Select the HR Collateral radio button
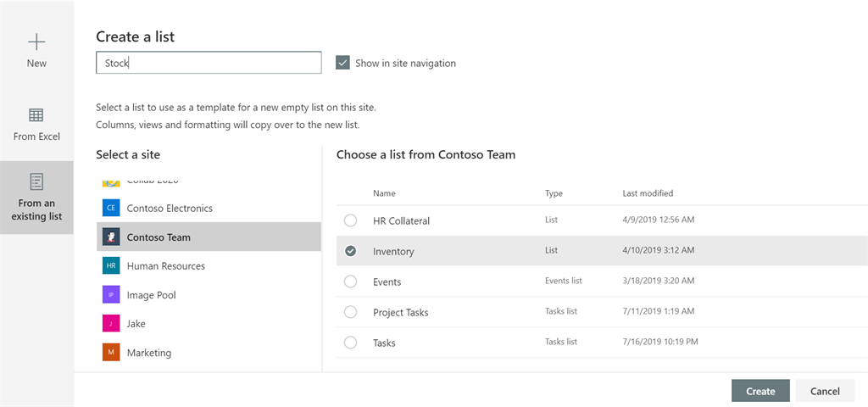The width and height of the screenshot is (868, 407). click(350, 221)
